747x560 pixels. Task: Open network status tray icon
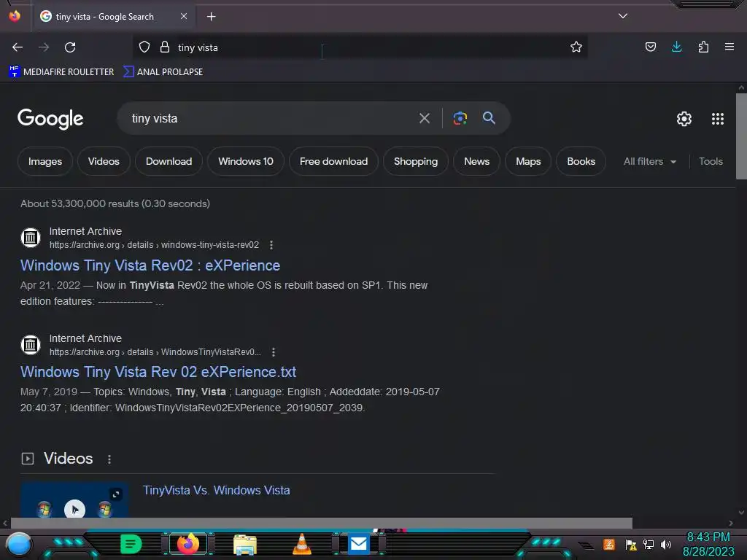649,544
